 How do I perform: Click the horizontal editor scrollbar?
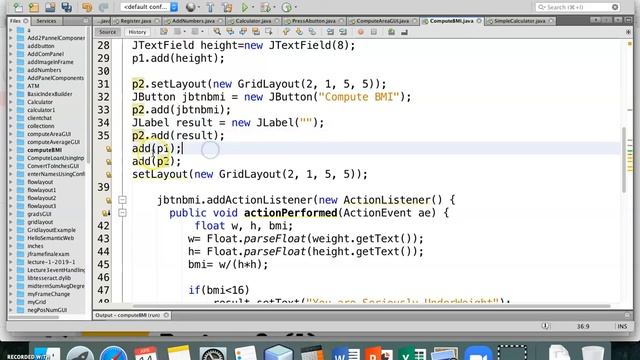371,306
